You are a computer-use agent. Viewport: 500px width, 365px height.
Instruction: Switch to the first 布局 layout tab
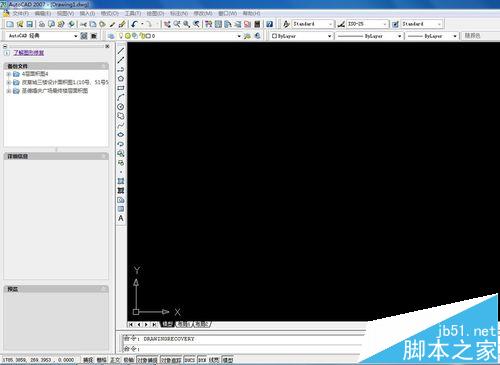coord(183,324)
